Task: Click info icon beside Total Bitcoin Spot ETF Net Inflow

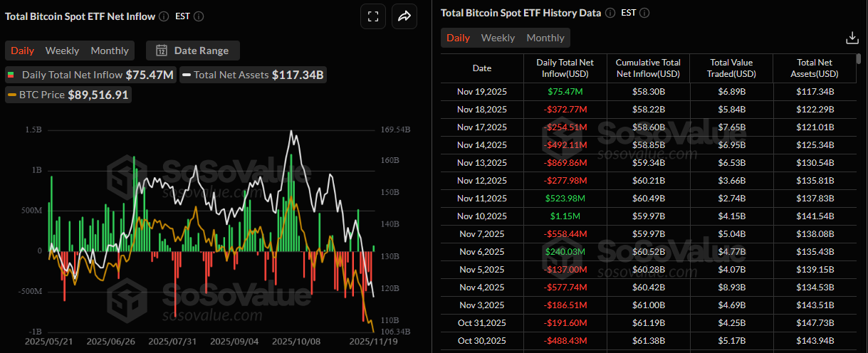Action: 164,16
